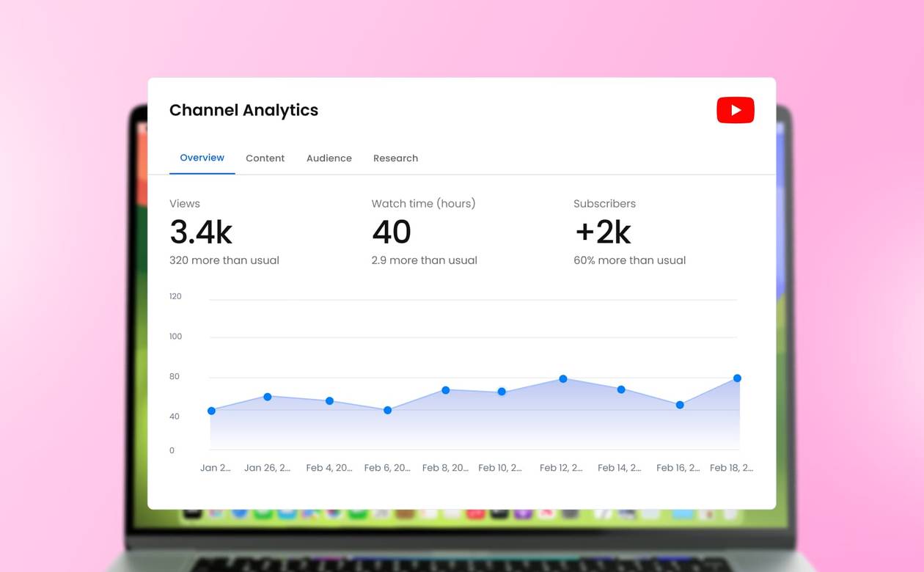The height and width of the screenshot is (572, 924).
Task: Switch to the Overview tab
Action: point(202,158)
